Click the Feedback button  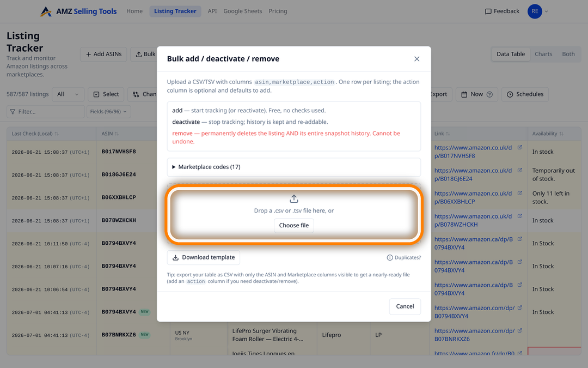[x=502, y=11]
